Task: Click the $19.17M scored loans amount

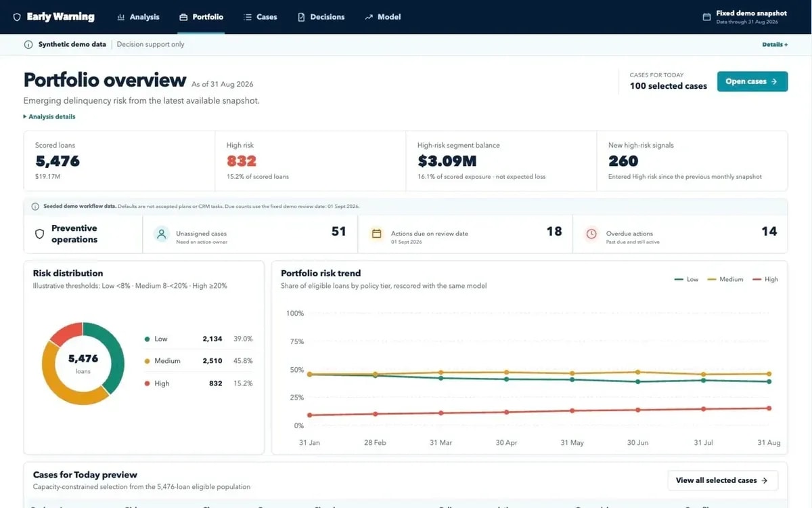Action: coord(48,176)
